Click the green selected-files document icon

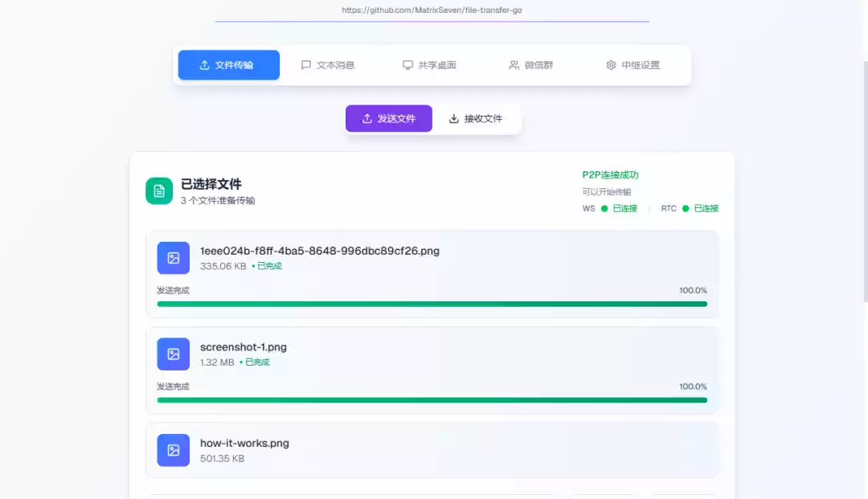(x=159, y=191)
